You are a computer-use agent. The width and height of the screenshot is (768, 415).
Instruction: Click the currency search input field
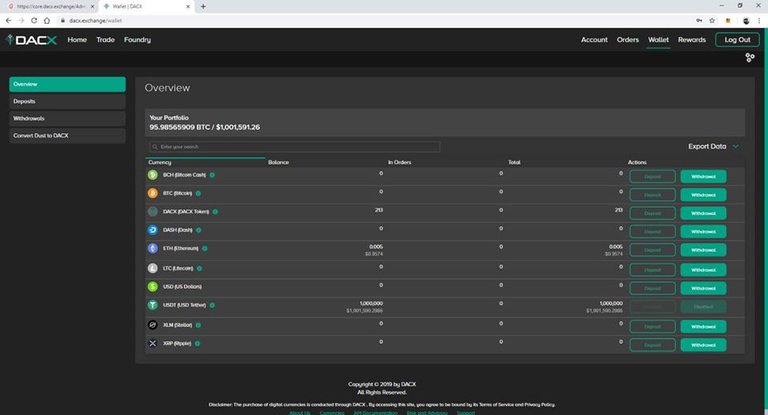(294, 147)
